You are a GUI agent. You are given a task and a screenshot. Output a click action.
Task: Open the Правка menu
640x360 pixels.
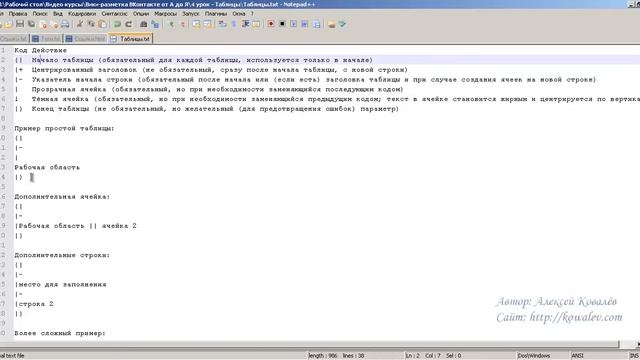click(18, 13)
